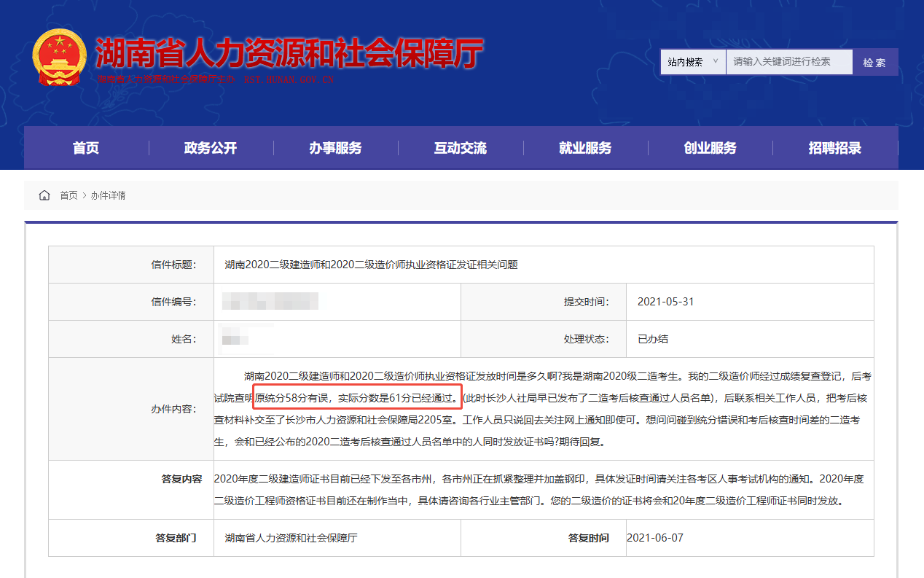The height and width of the screenshot is (578, 924).
Task: Open the 站内搜索 search scope dropdown
Action: tap(692, 62)
